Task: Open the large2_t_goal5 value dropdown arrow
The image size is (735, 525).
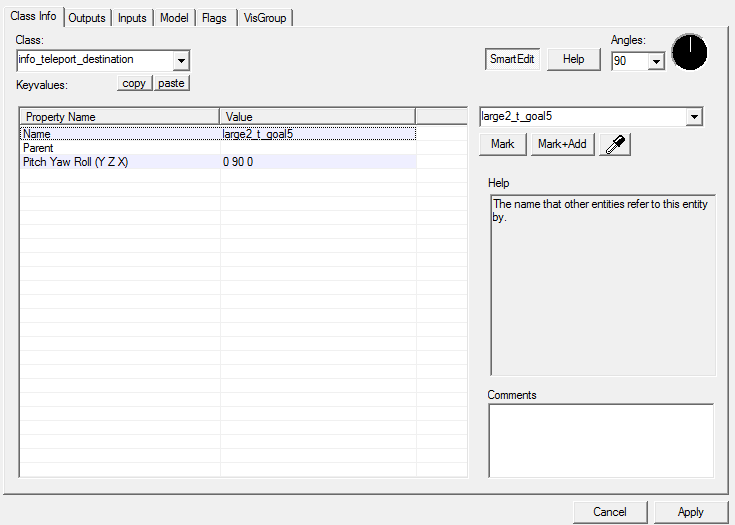Action: [x=694, y=117]
